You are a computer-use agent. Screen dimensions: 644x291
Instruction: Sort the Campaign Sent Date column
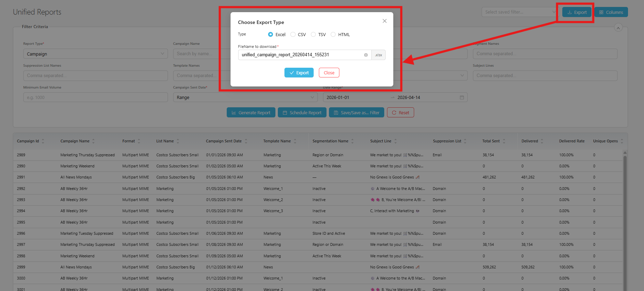coord(246,141)
